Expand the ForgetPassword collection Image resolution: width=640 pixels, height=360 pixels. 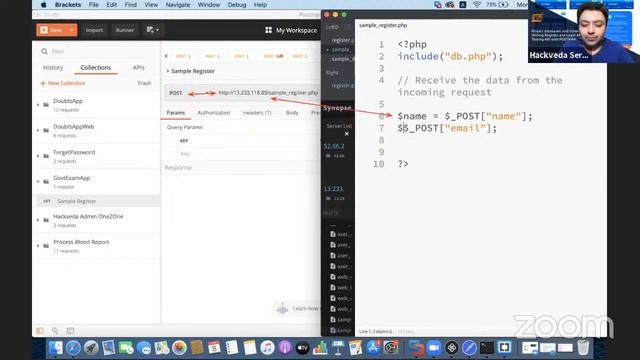coord(38,156)
